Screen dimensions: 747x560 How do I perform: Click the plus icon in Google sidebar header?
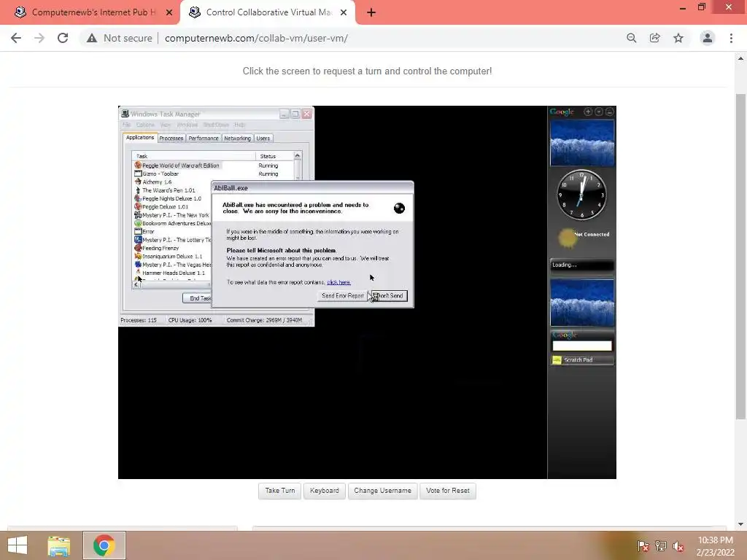pos(588,112)
